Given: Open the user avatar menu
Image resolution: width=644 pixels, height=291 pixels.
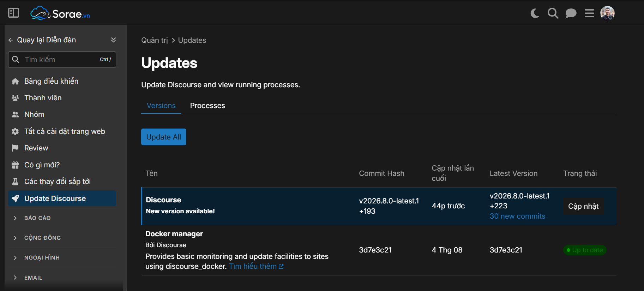Looking at the screenshot, I should click(x=607, y=13).
